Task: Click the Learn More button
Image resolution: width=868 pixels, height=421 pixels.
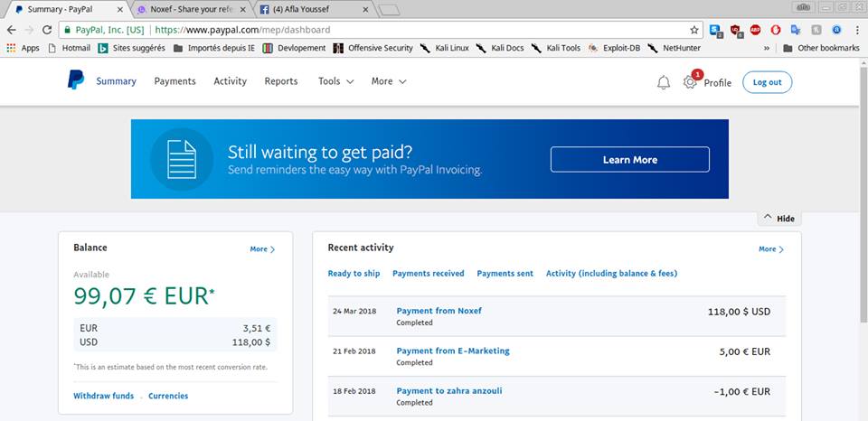Action: (x=629, y=160)
